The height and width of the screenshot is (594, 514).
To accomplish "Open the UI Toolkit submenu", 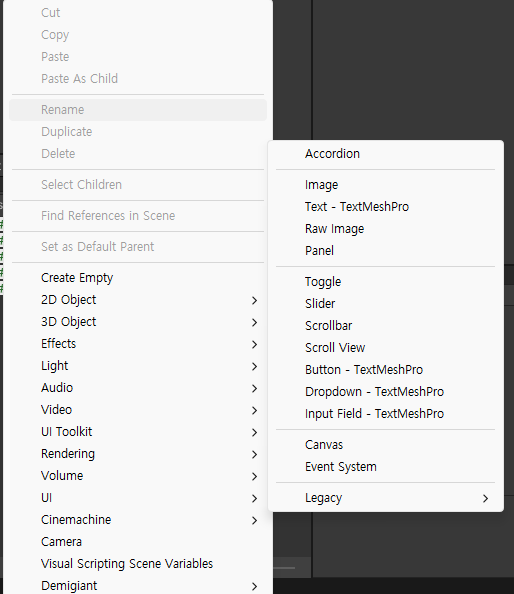I will click(138, 431).
